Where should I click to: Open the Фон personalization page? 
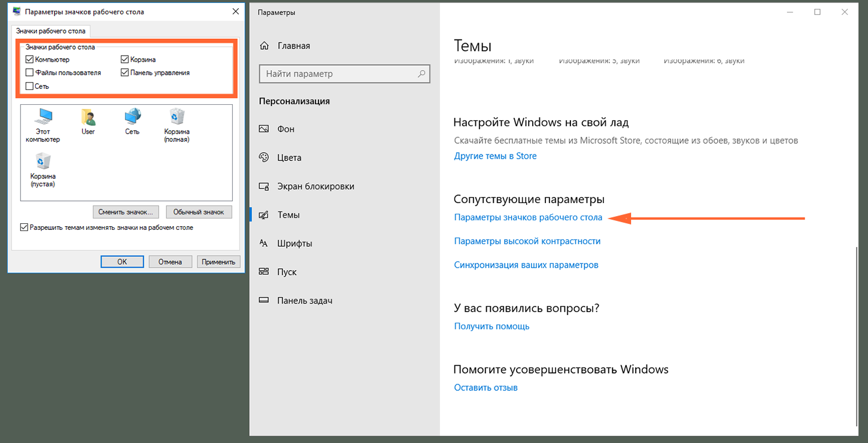click(344, 129)
